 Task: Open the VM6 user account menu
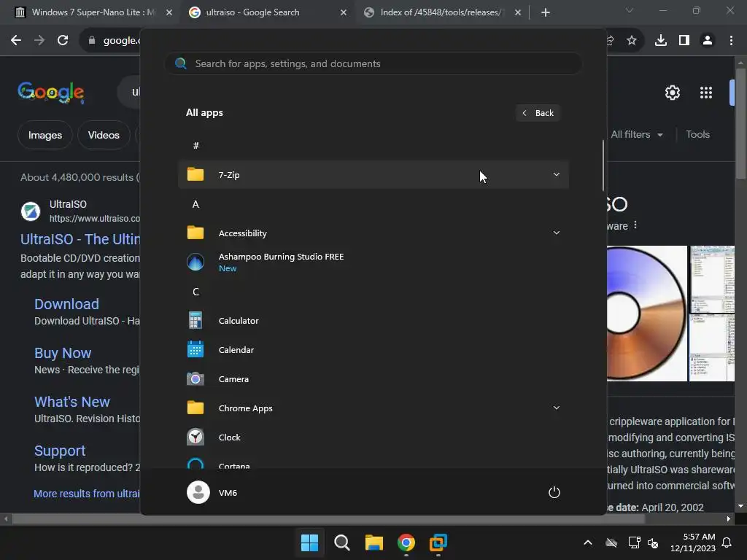[212, 492]
